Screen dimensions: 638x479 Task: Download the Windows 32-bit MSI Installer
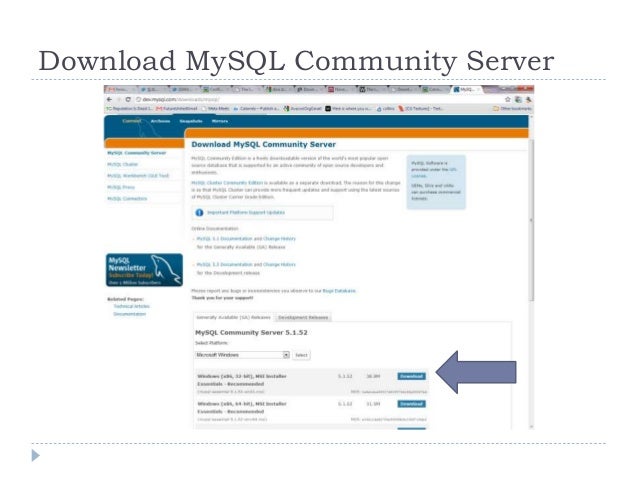411,376
